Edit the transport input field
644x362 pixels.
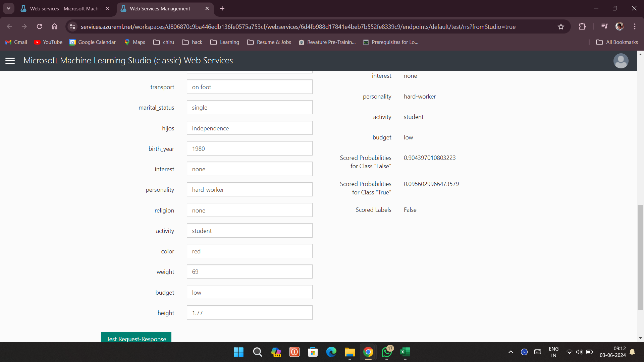[250, 87]
